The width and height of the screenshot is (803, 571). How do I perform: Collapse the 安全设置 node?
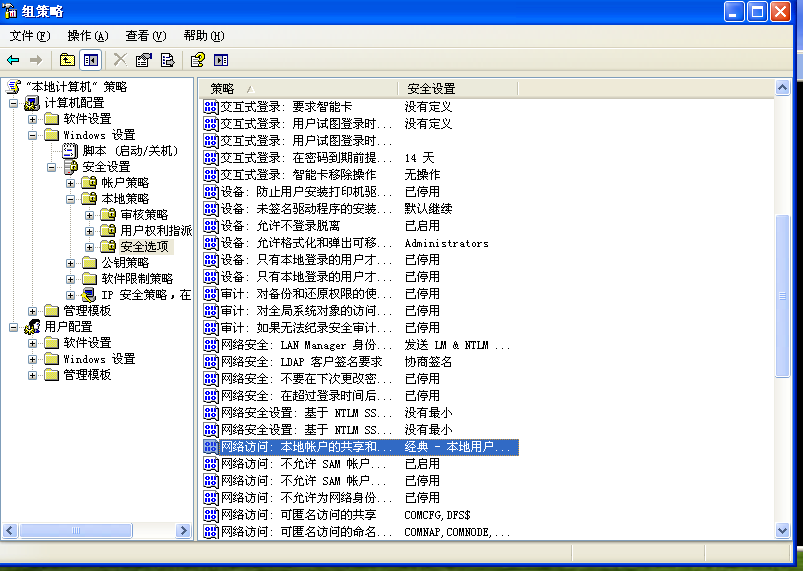pos(51,167)
